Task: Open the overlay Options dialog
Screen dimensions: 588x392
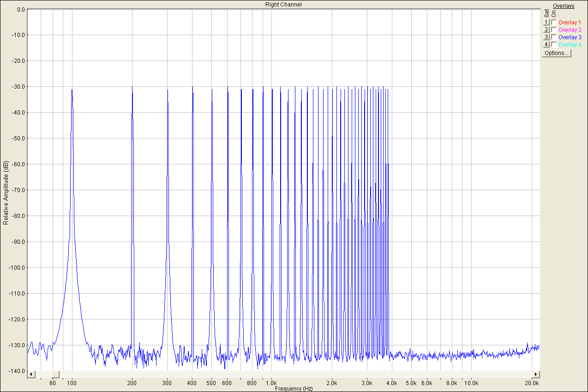Action: (x=557, y=53)
